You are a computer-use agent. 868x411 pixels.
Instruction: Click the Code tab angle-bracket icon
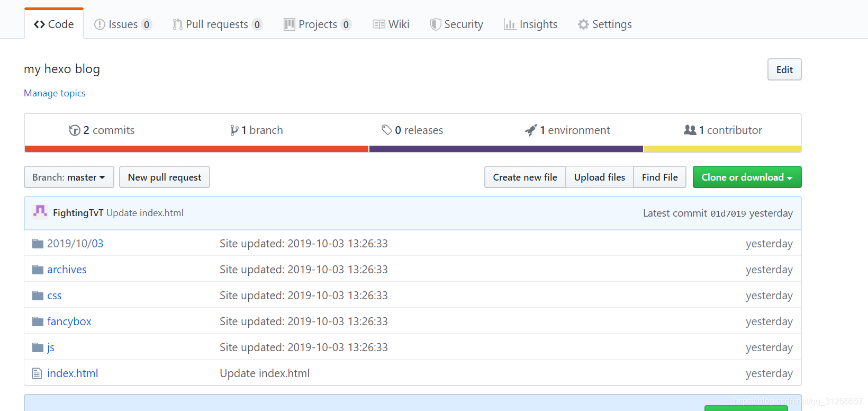pos(39,24)
